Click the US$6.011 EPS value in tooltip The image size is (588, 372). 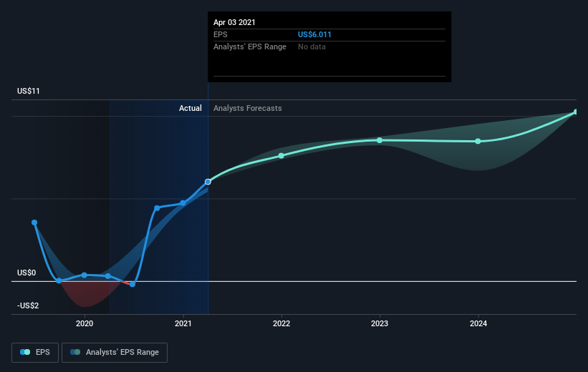tap(314, 34)
